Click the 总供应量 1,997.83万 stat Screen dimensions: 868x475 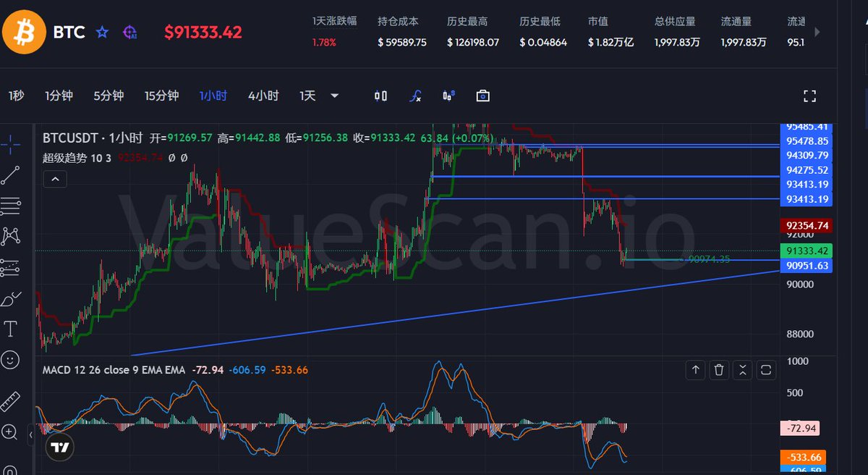pyautogui.click(x=677, y=32)
